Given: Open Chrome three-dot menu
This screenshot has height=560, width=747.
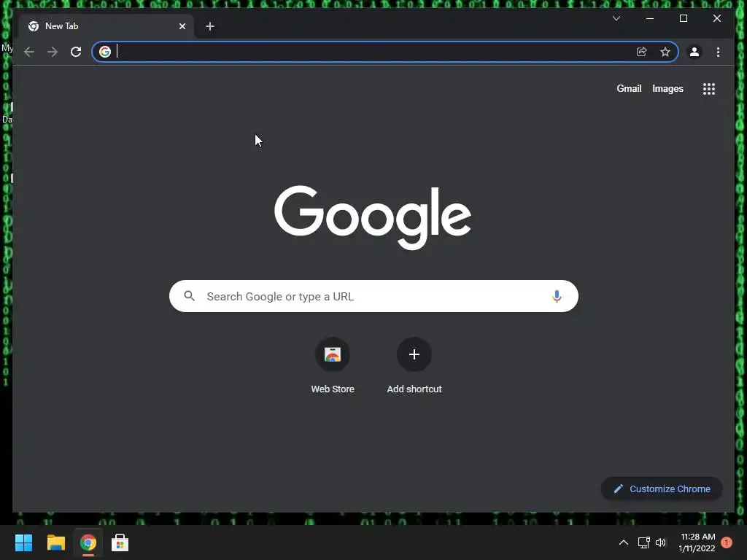Looking at the screenshot, I should 718,52.
